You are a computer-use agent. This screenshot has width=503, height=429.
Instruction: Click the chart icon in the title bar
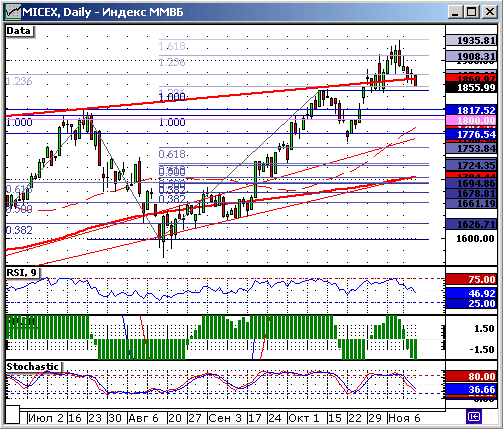coord(13,12)
